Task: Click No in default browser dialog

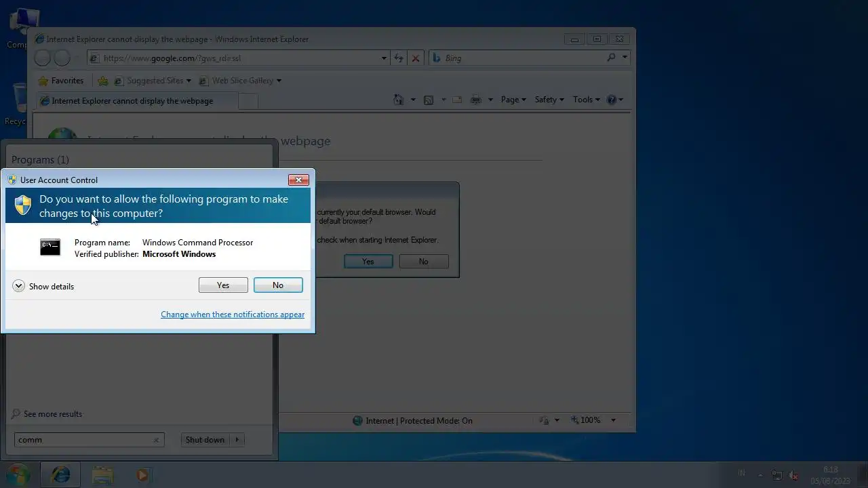Action: 424,262
